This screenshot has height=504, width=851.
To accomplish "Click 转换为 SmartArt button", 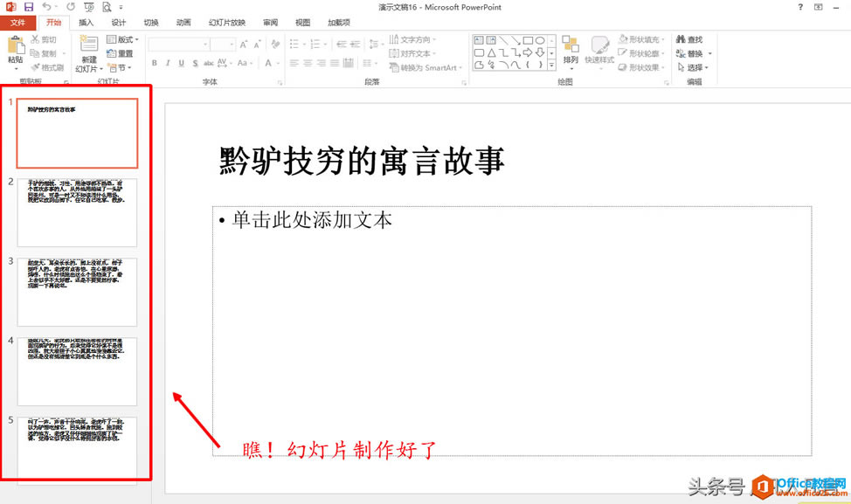I will pos(425,68).
